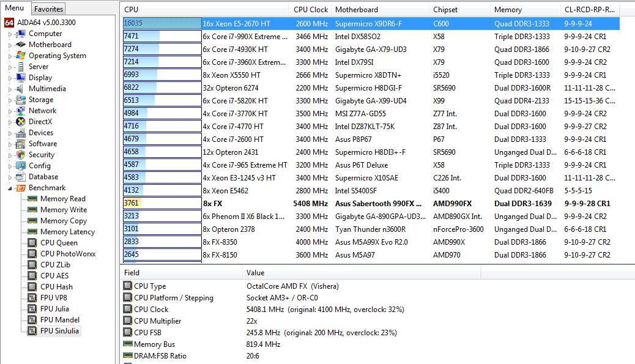Click the Software category icon
The width and height of the screenshot is (635, 364).
(x=21, y=144)
